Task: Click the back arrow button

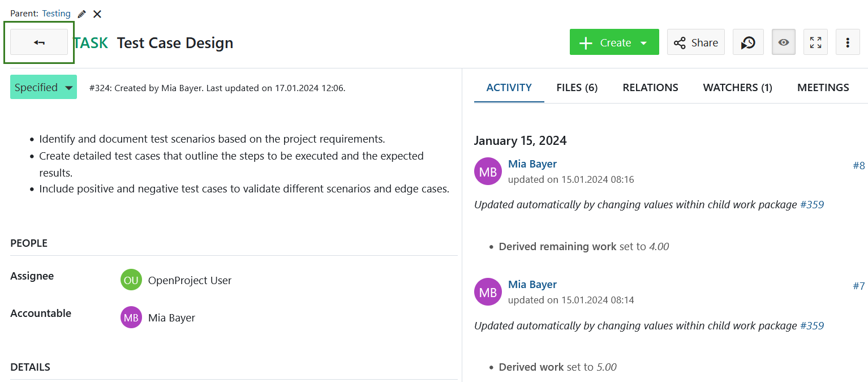Action: coord(39,42)
